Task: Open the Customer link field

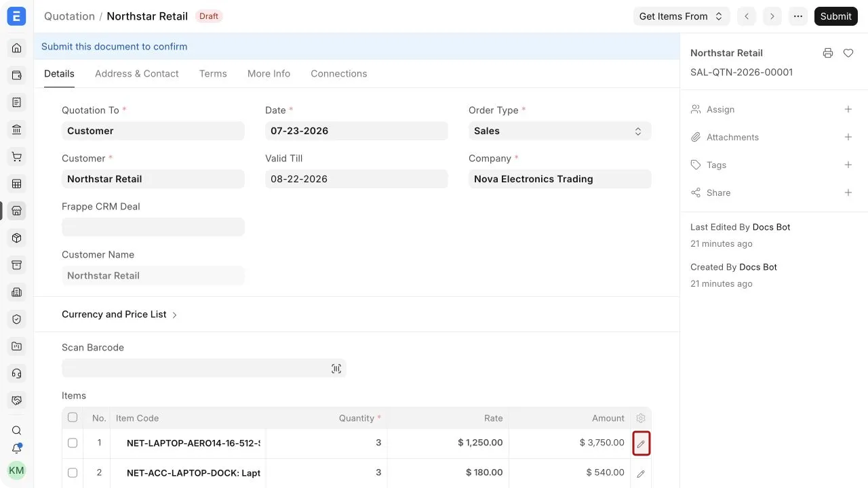Action: (x=153, y=179)
